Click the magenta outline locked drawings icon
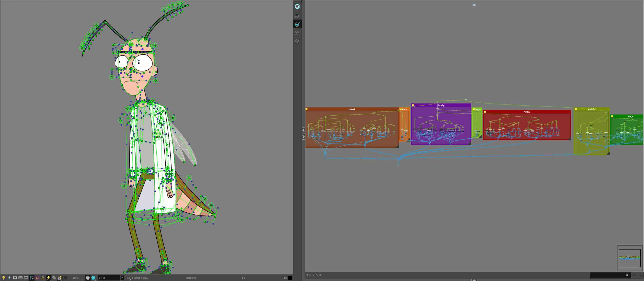Viewport: 644px width, 281px height. (37, 278)
